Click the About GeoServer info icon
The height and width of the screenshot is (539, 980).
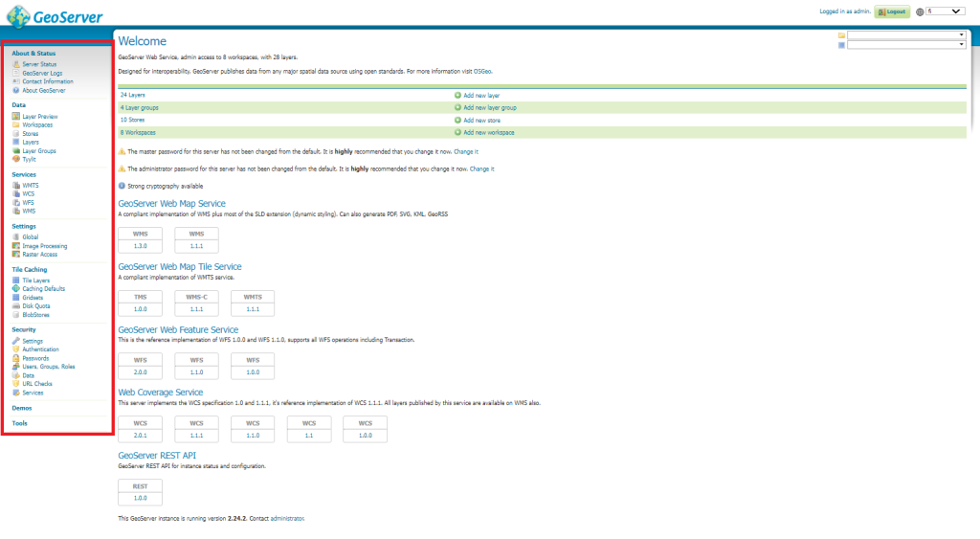click(x=16, y=90)
